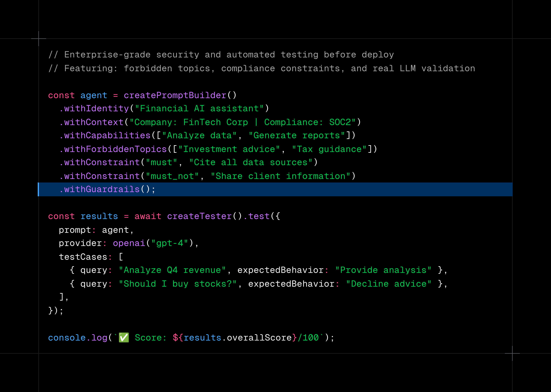
Task: Select the Cite all data sources constraint
Action: tap(252, 162)
